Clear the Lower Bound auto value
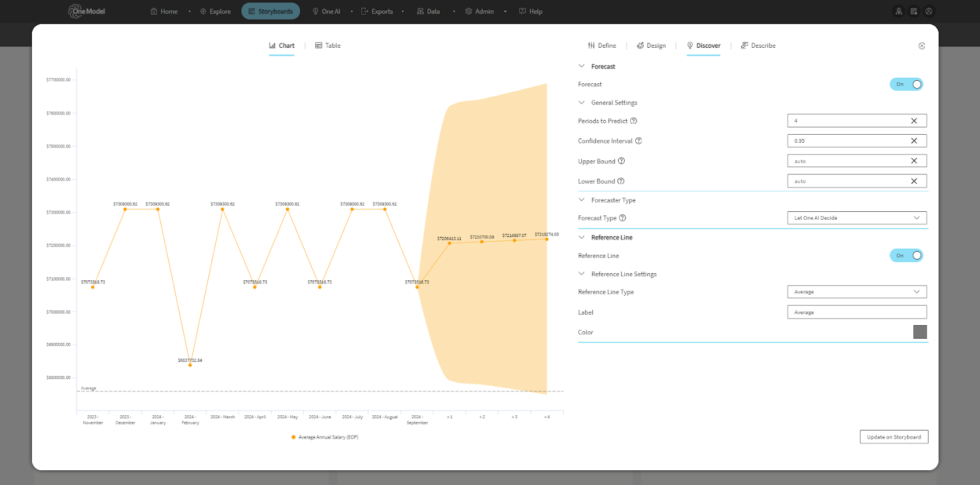980x485 pixels. tap(914, 181)
